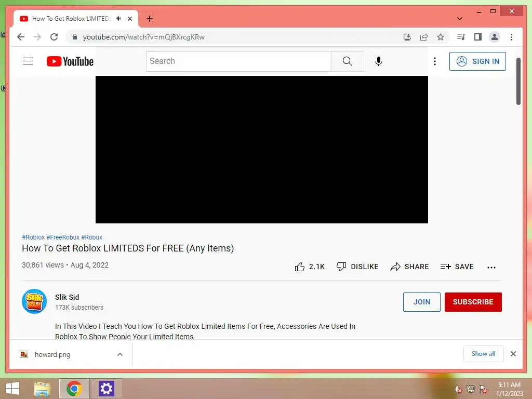Open the Slik Sid channel name link
The image size is (532, 399).
click(67, 297)
